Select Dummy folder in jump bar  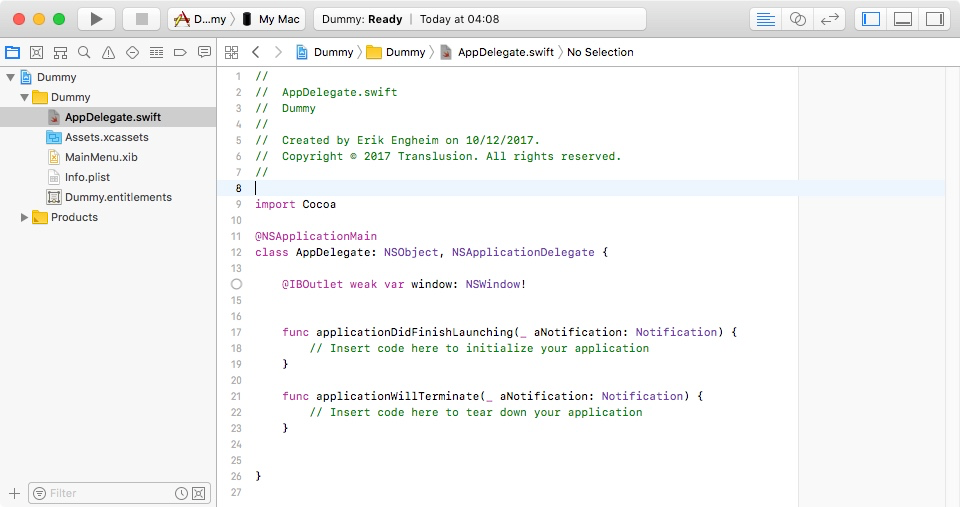[396, 52]
